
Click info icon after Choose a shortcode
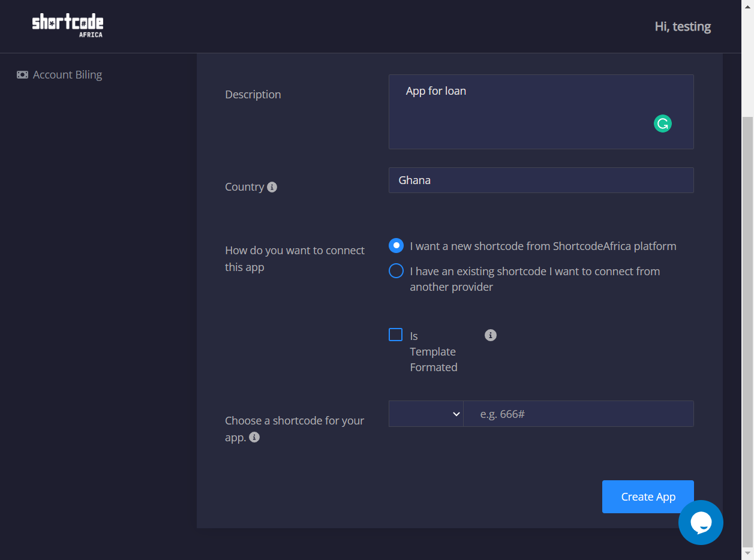pos(254,438)
